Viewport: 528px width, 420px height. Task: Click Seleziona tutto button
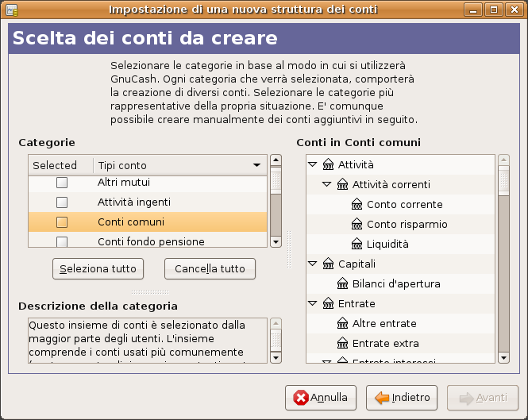tap(98, 269)
